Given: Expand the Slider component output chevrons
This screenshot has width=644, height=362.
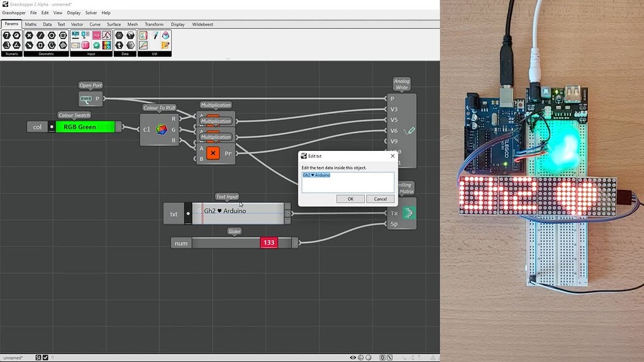Looking at the screenshot, I should point(294,241).
